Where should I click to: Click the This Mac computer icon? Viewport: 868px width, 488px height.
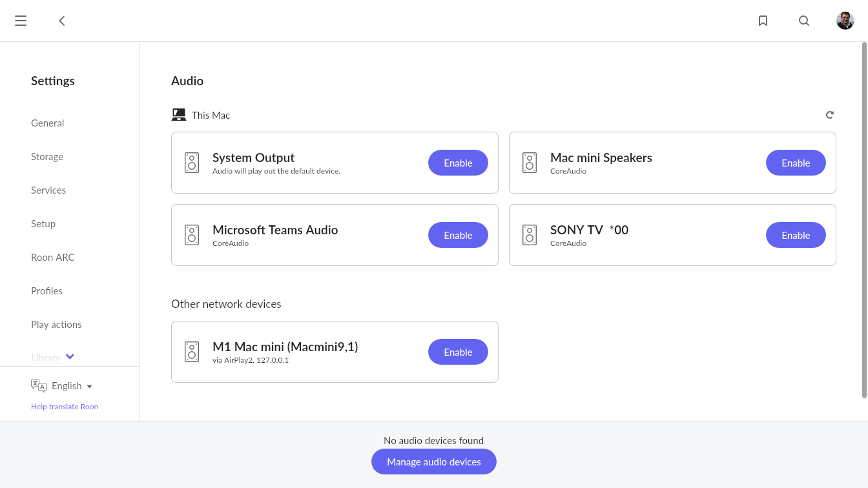pyautogui.click(x=179, y=115)
